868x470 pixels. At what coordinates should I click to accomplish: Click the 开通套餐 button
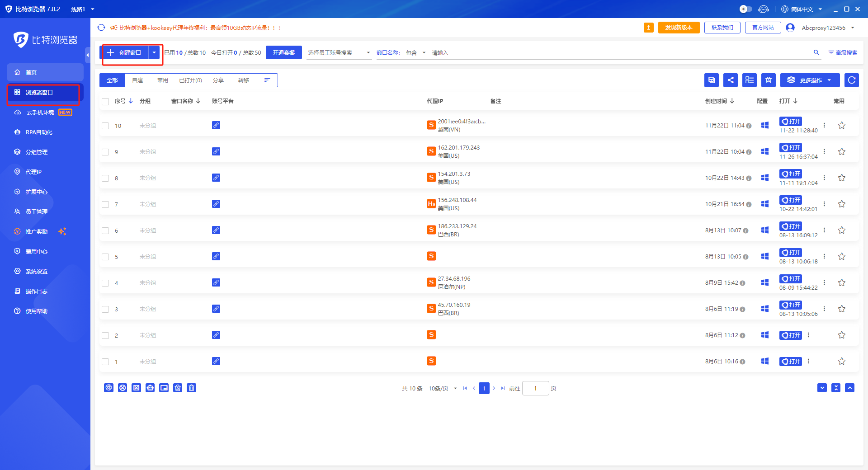(x=283, y=52)
